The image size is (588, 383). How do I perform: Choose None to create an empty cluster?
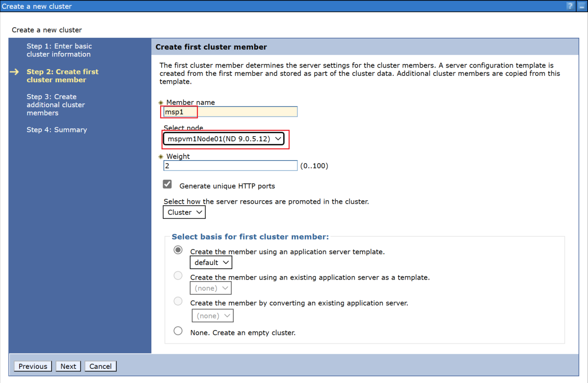[178, 331]
